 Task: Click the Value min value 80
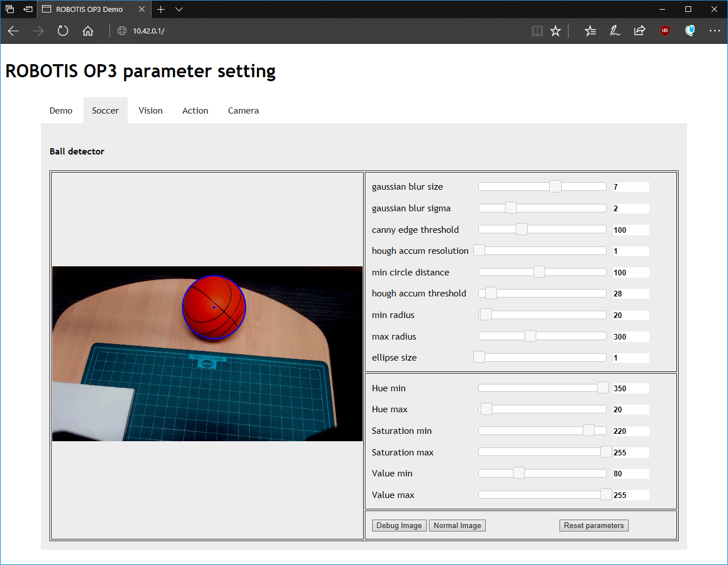tap(631, 474)
